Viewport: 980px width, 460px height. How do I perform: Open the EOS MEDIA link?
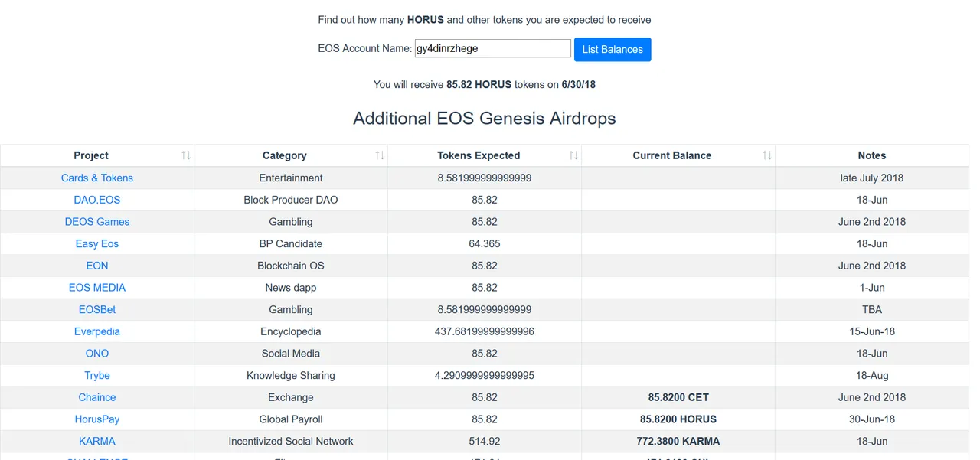click(97, 288)
